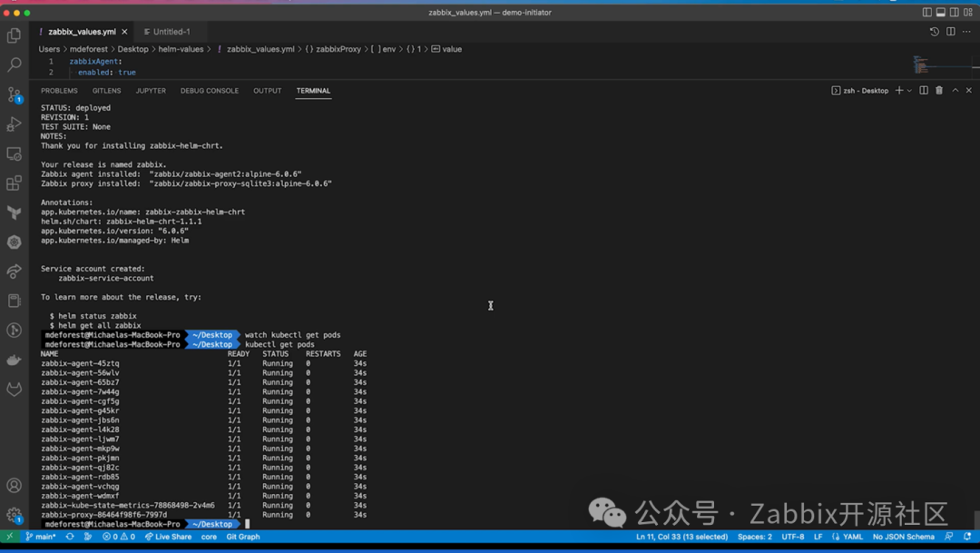The image size is (980, 553).
Task: Select the TERMINAL panel tab
Action: (313, 91)
